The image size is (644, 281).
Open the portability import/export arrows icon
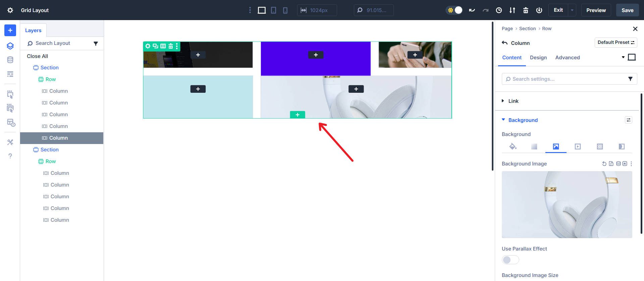pyautogui.click(x=512, y=10)
